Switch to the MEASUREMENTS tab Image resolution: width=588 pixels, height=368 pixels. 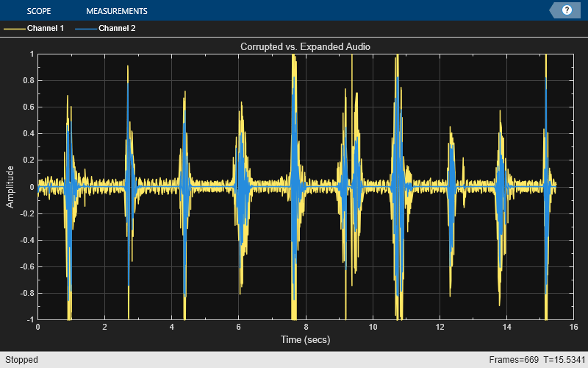tap(117, 11)
